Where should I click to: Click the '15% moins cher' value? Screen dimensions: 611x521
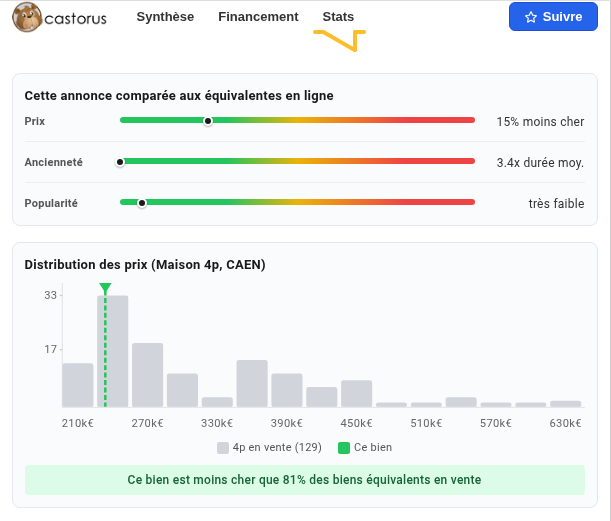coord(540,122)
